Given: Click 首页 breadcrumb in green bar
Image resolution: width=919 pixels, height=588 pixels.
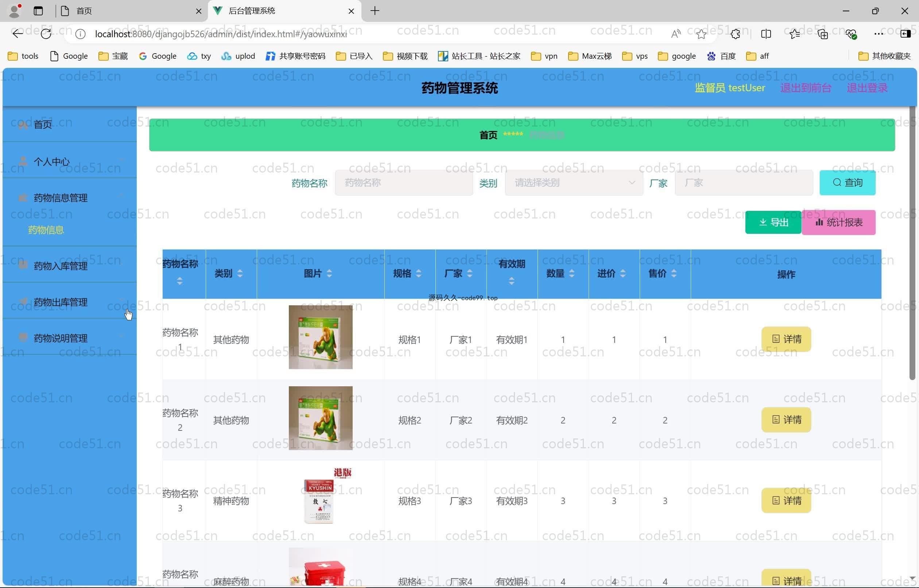Looking at the screenshot, I should pos(488,135).
